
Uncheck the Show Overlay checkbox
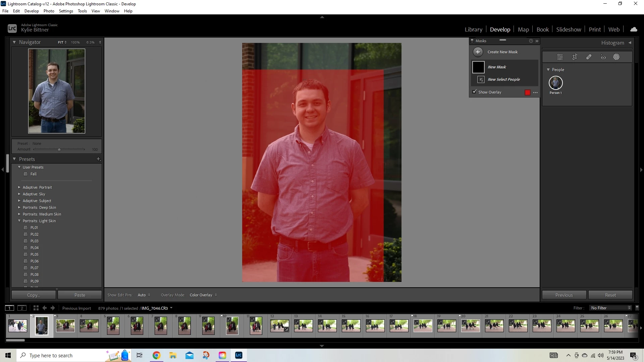pos(474,92)
